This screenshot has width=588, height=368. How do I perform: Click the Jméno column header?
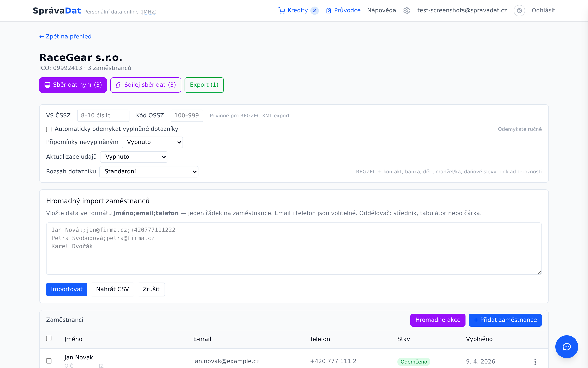[73, 339]
